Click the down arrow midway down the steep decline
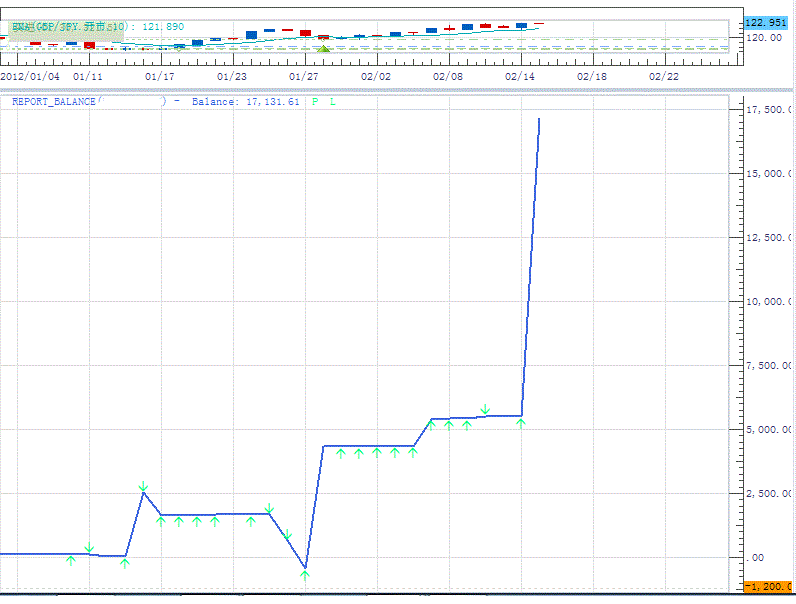 [x=286, y=535]
